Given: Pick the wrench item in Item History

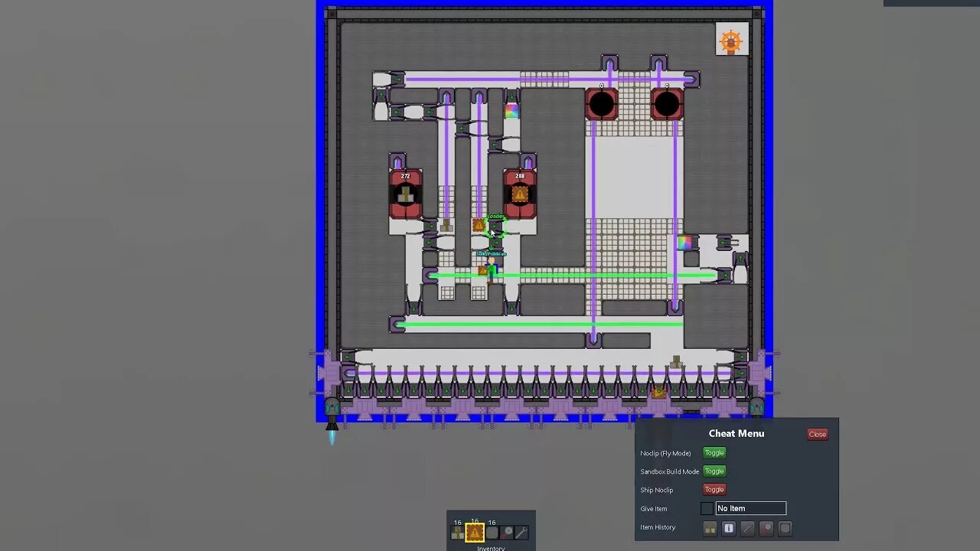Looking at the screenshot, I should [x=747, y=528].
